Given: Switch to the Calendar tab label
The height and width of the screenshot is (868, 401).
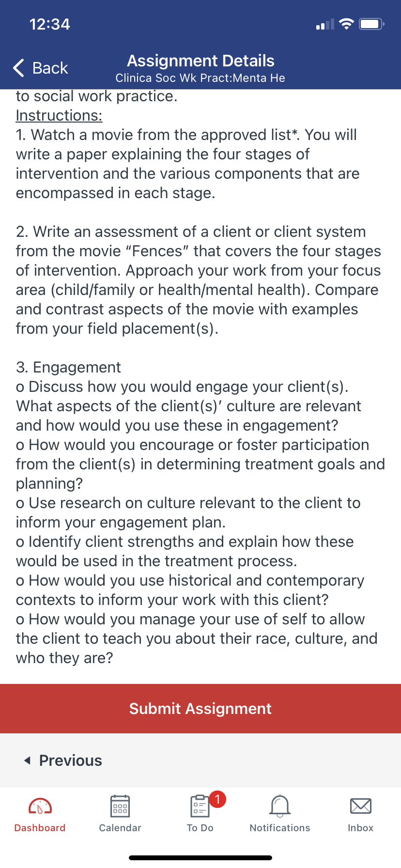Looking at the screenshot, I should [120, 828].
